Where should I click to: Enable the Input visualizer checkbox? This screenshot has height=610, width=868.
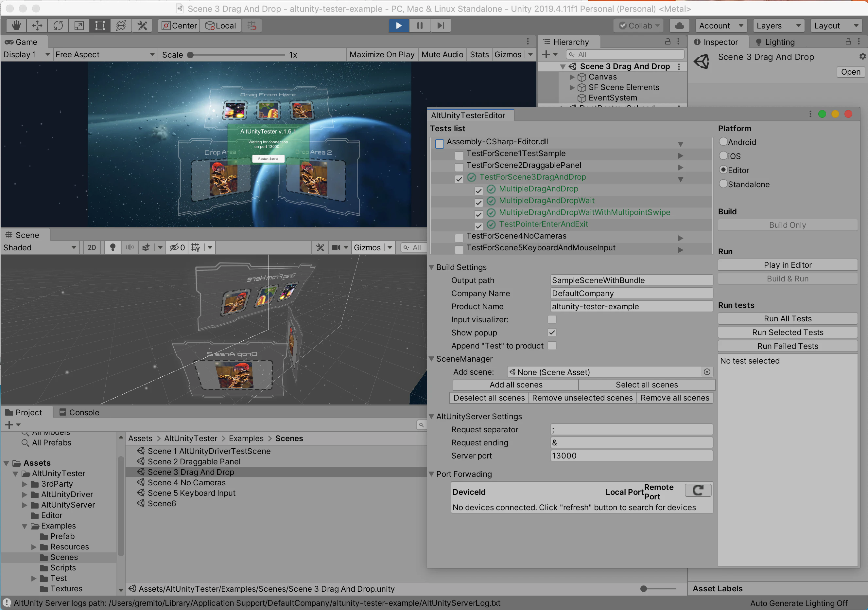click(x=552, y=319)
